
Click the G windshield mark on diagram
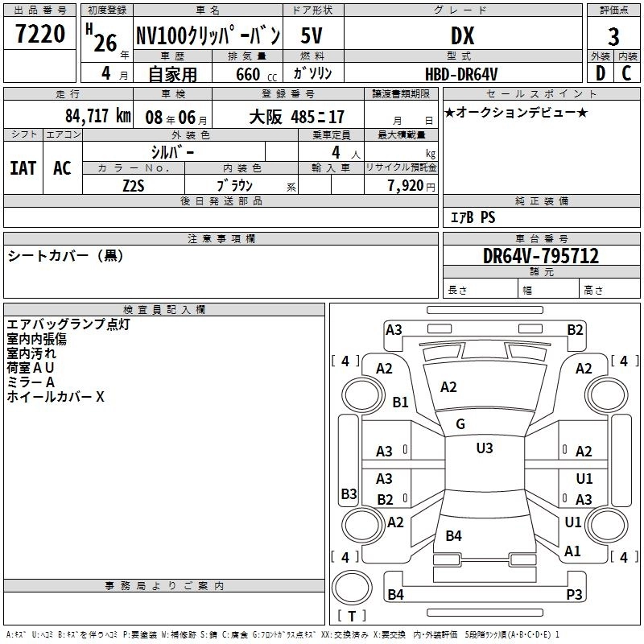pos(460,424)
